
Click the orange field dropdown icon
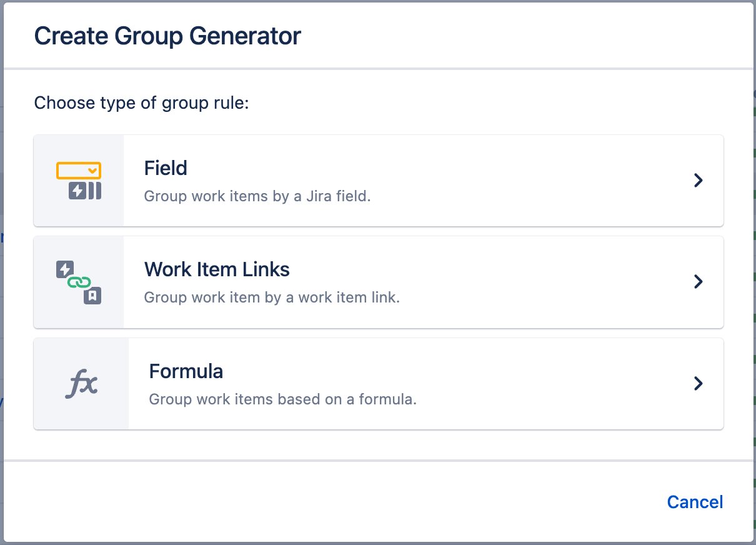point(77,170)
